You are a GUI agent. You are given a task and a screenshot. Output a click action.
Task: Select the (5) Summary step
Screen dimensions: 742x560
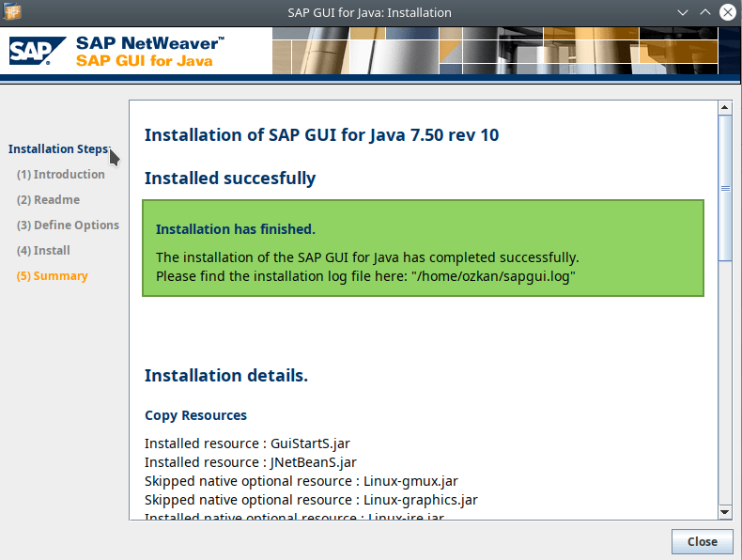tap(52, 275)
